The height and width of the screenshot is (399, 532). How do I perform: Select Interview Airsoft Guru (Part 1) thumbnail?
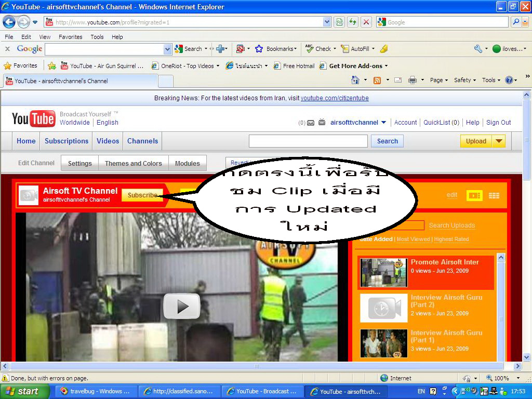click(x=384, y=343)
